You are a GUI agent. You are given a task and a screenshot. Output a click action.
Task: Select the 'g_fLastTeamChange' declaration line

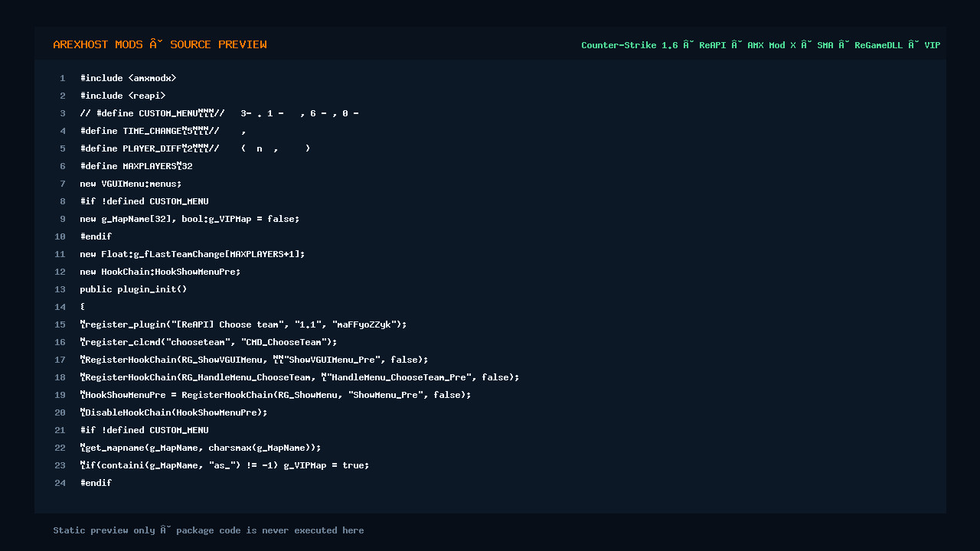click(x=192, y=254)
